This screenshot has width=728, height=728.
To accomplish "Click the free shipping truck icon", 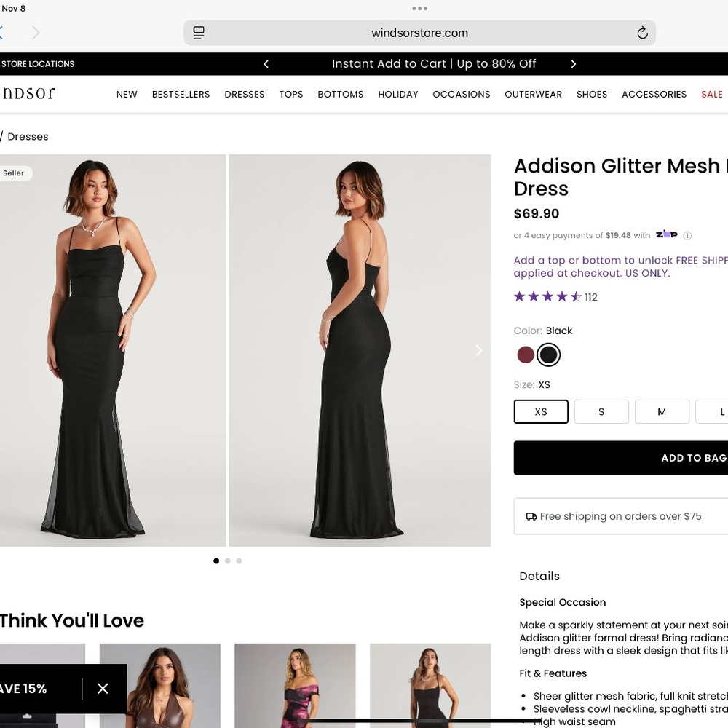I will (x=531, y=516).
